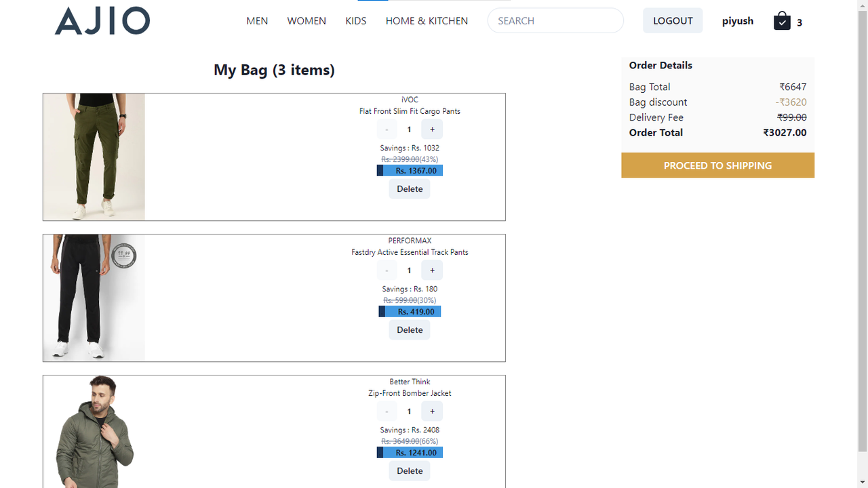
Task: Click the scrollbar down arrow
Action: click(863, 483)
